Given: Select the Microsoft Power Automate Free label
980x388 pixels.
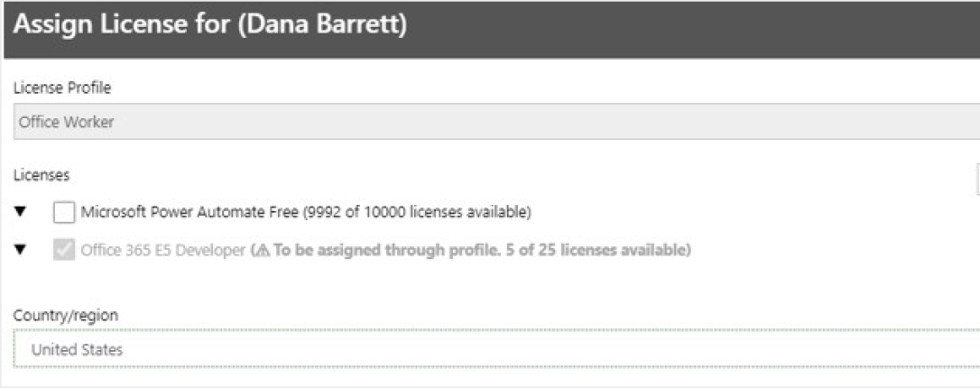Looking at the screenshot, I should pyautogui.click(x=190, y=212).
